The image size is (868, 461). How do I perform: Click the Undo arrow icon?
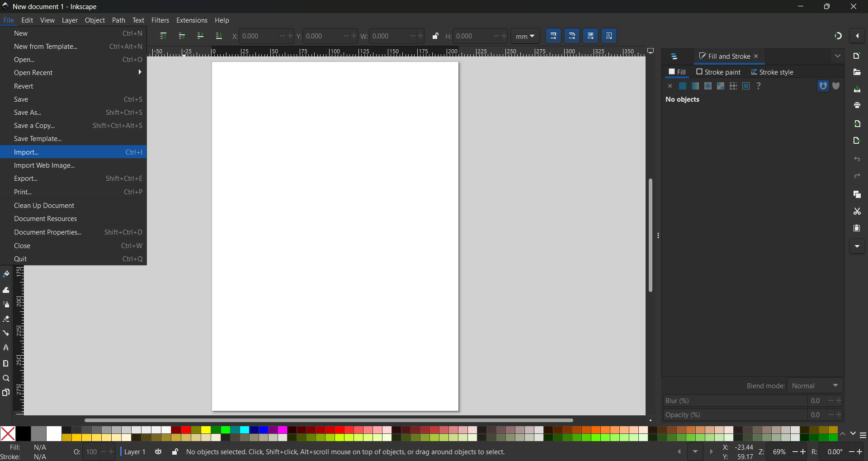coord(857,160)
